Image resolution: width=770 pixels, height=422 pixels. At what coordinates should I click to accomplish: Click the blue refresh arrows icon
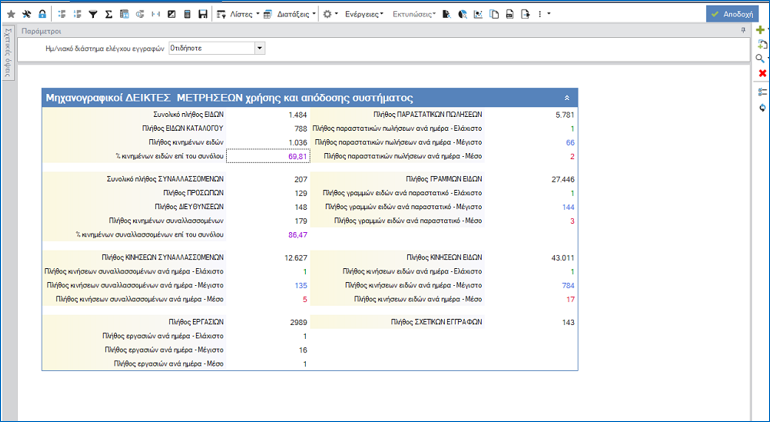click(762, 108)
